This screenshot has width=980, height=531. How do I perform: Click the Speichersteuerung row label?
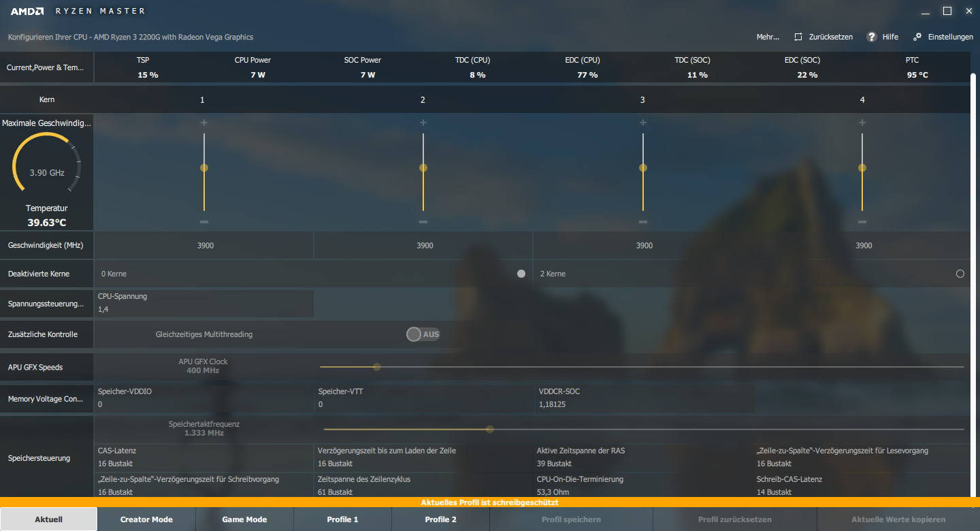(x=39, y=458)
